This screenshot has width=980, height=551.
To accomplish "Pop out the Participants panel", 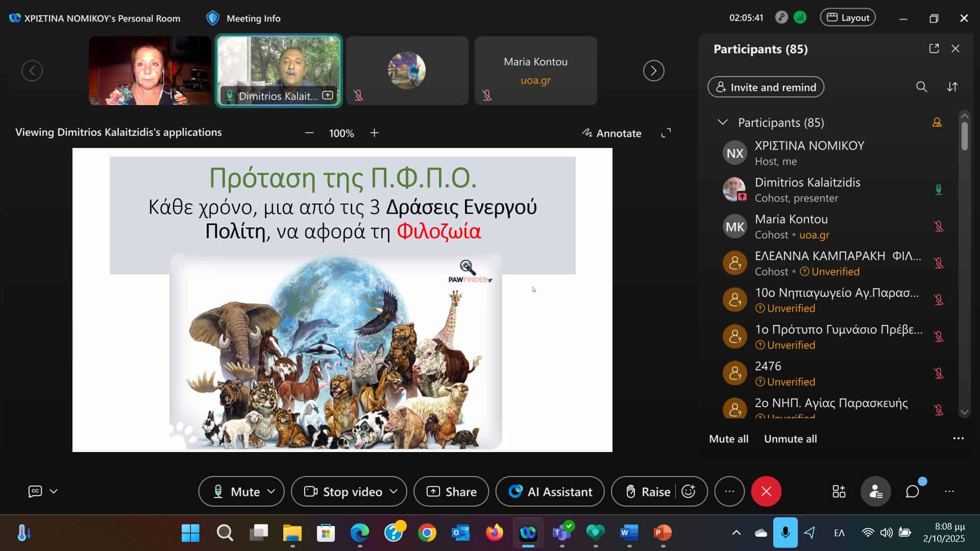I will (934, 48).
